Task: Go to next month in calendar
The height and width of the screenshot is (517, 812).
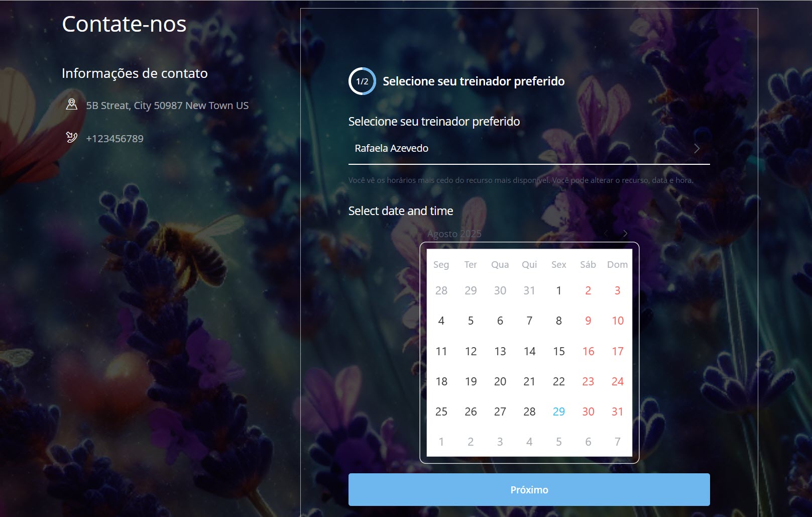Action: coord(625,234)
